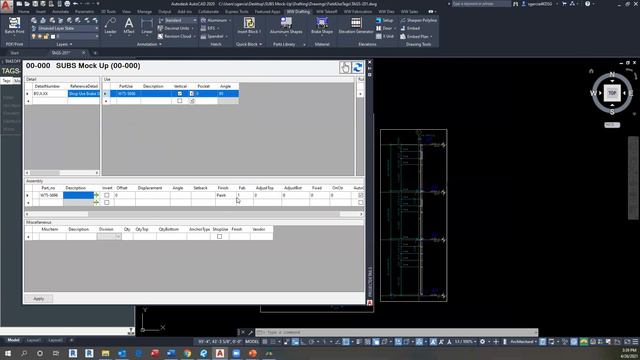
Task: Click the hand pointer icon in the SUBS Mock Up header
Action: (x=345, y=68)
